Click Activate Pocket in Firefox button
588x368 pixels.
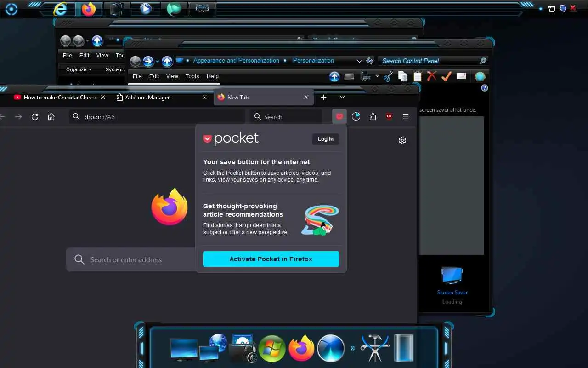[x=271, y=259]
